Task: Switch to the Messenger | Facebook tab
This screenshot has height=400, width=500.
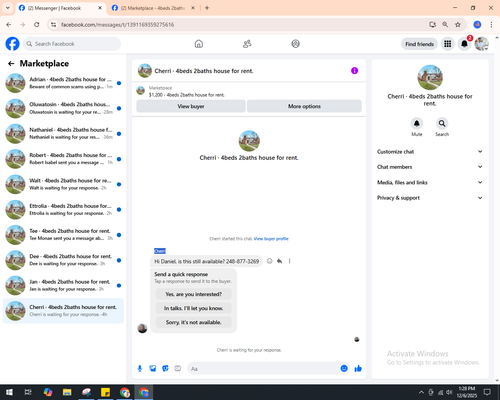Action: [x=61, y=8]
